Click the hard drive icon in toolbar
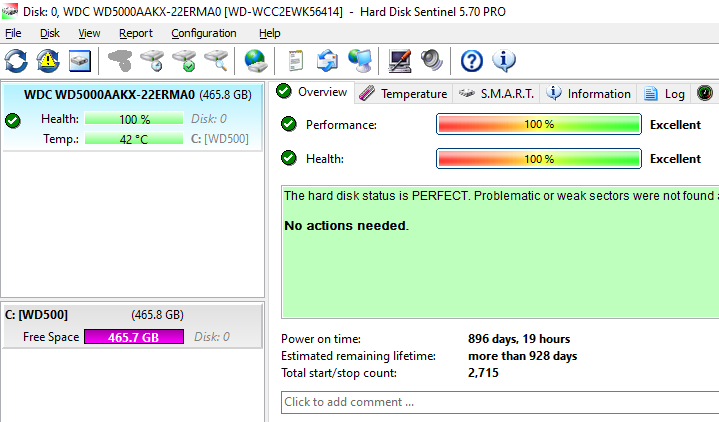The width and height of the screenshot is (719, 422). click(x=79, y=61)
